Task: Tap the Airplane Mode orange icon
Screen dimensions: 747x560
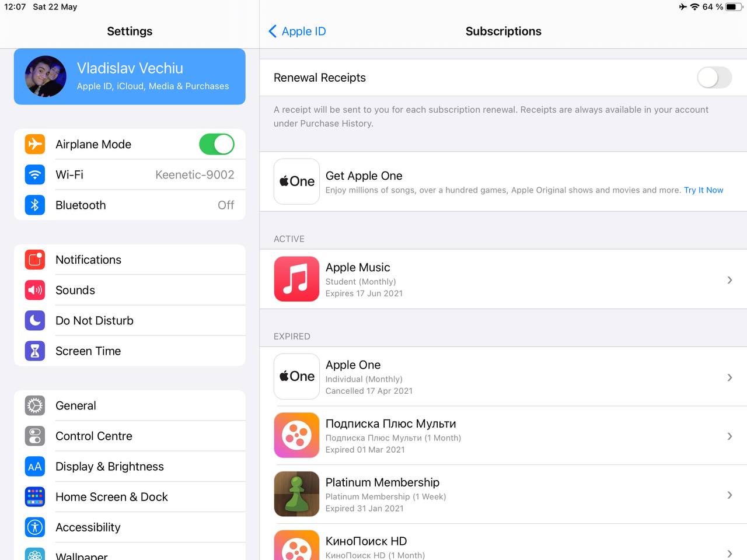Action: coord(35,144)
